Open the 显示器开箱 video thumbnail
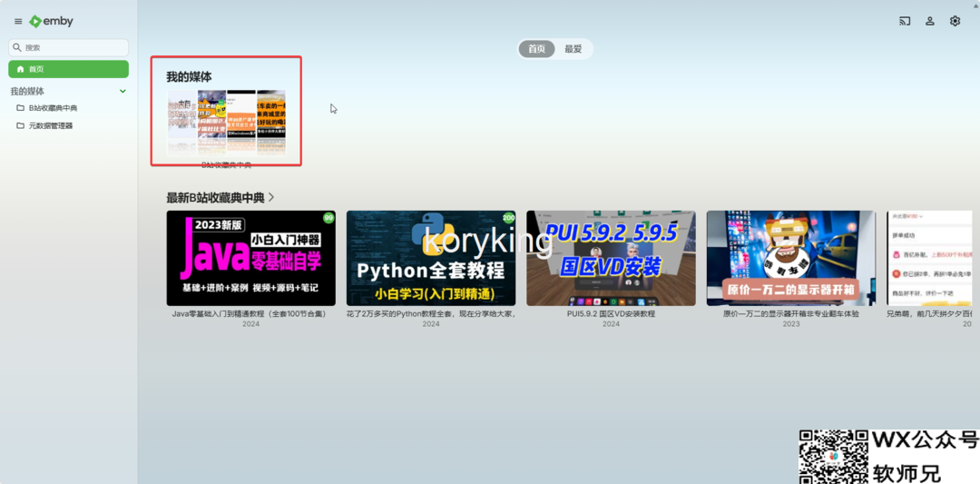 point(791,258)
